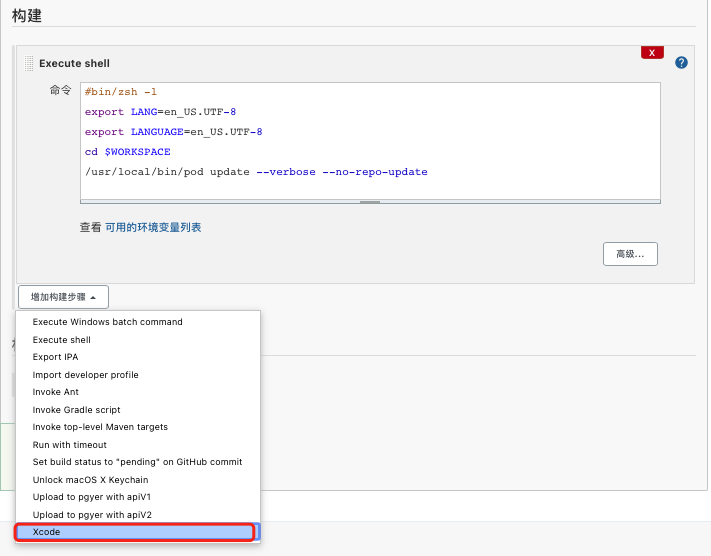The image size is (711, 556).
Task: Delete the Execute shell step with red X
Action: 652,53
